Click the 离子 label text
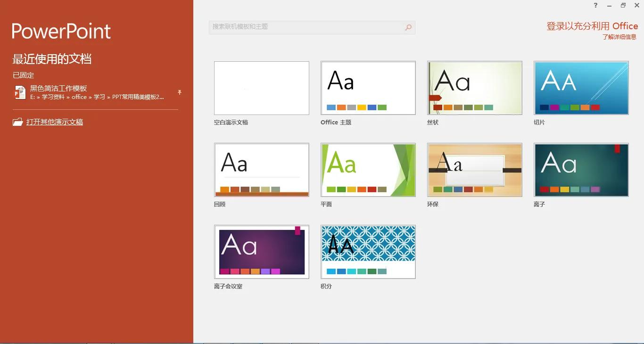Image resolution: width=644 pixels, height=344 pixels. pyautogui.click(x=539, y=205)
